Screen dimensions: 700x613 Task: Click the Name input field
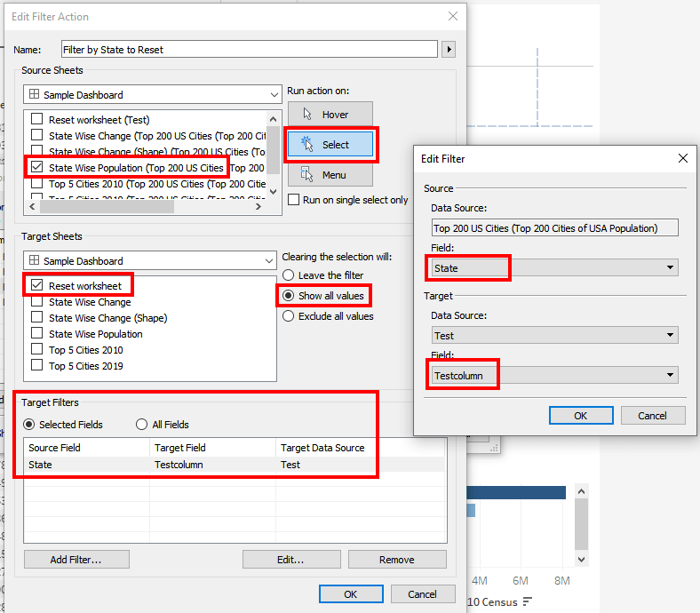(x=249, y=49)
